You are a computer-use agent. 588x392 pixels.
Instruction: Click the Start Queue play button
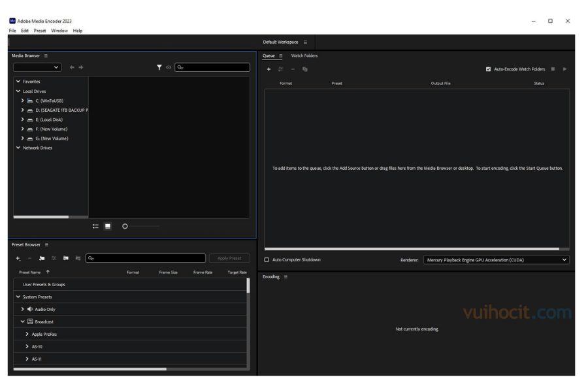click(565, 69)
